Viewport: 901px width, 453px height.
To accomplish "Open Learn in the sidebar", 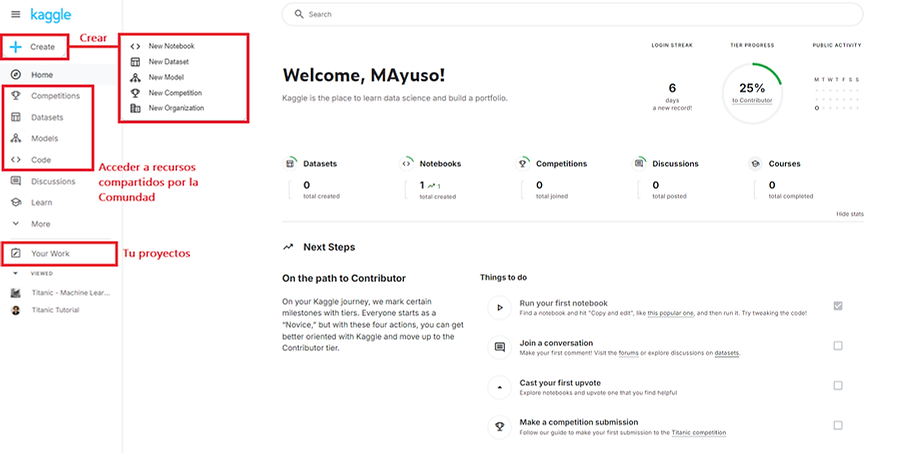I will coord(41,202).
